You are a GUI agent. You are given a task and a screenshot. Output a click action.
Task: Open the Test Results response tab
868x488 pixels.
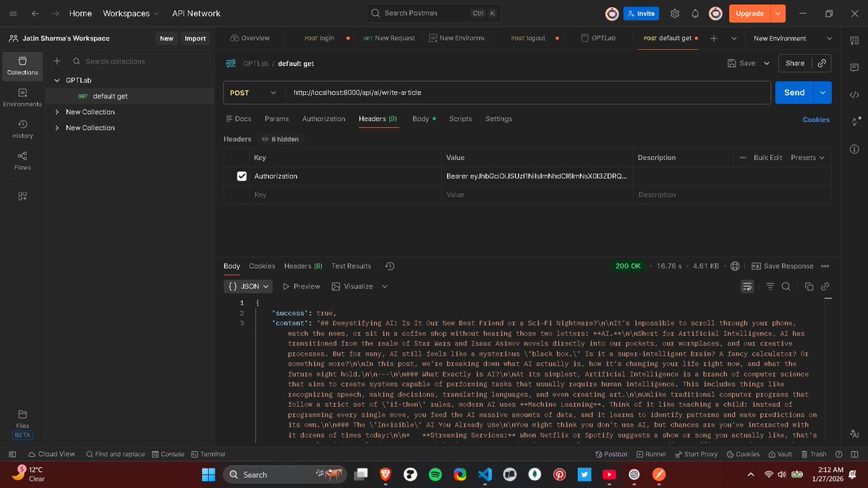tap(351, 266)
